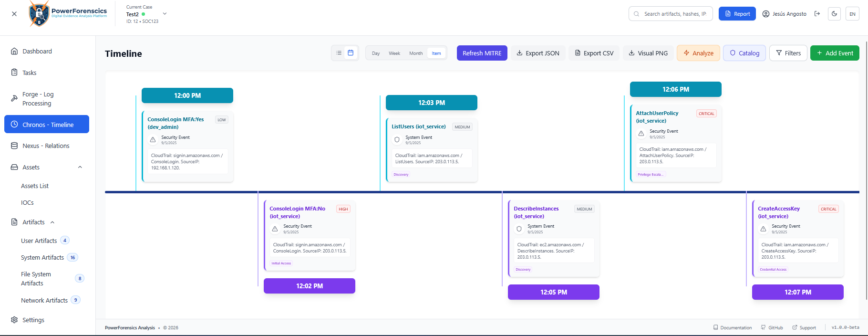Screen dimensions: 868x336
Task: Open the Dashboard home icon
Action: [x=15, y=51]
